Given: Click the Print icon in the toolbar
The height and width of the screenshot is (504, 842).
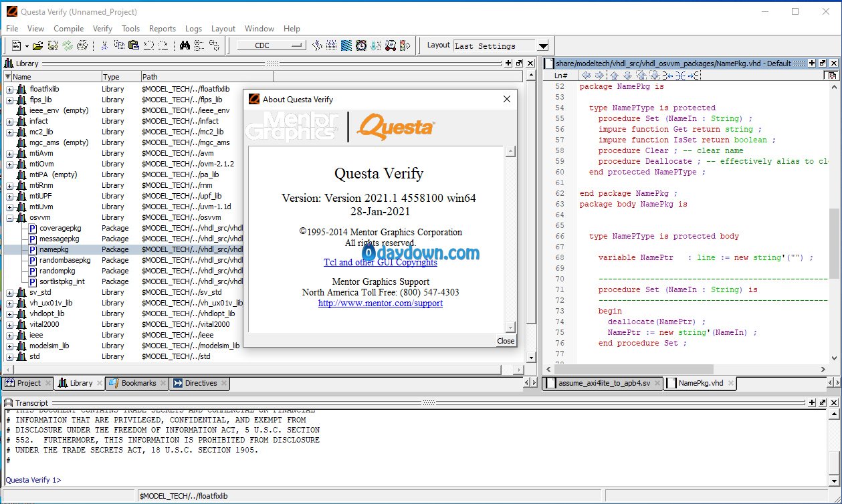Looking at the screenshot, I should tap(82, 46).
